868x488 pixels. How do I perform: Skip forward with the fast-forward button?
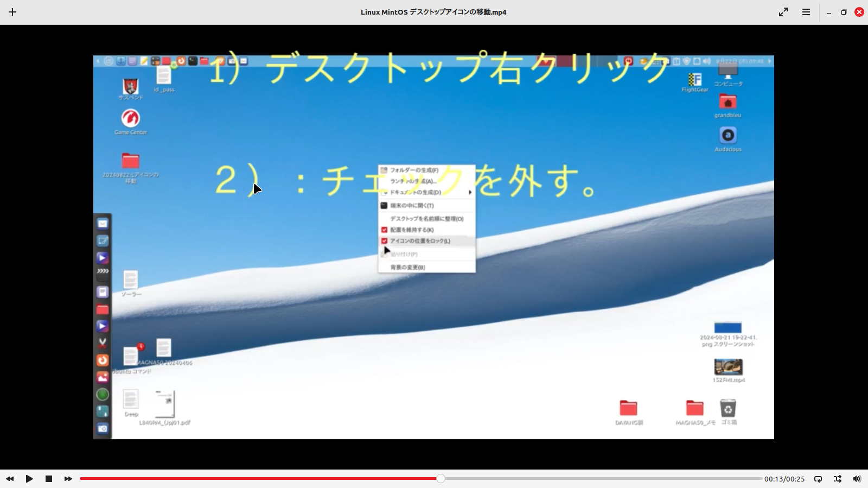pos(68,479)
